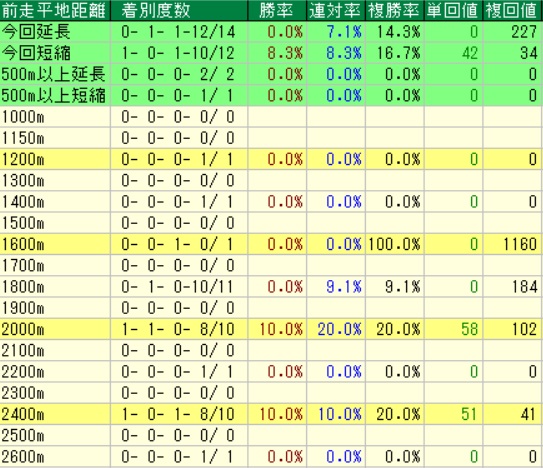Click the 1- 0- 1-10/12 record cell

click(x=178, y=53)
